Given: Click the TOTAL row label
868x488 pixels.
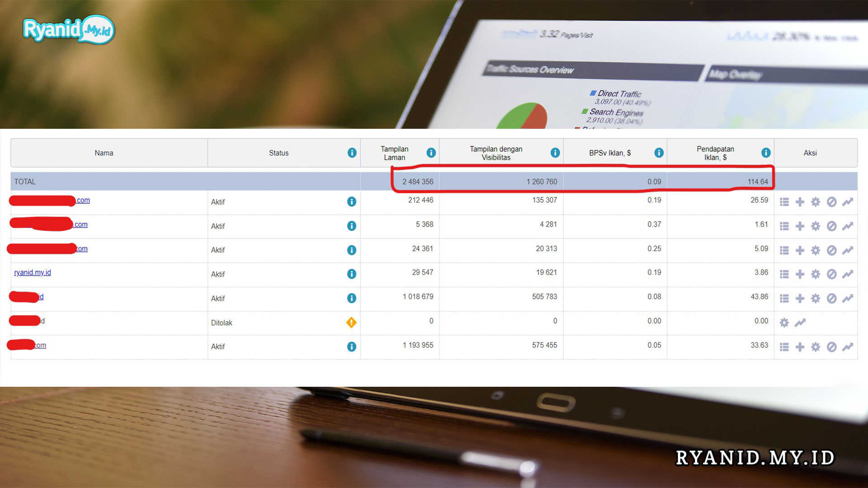Looking at the screenshot, I should [x=25, y=182].
